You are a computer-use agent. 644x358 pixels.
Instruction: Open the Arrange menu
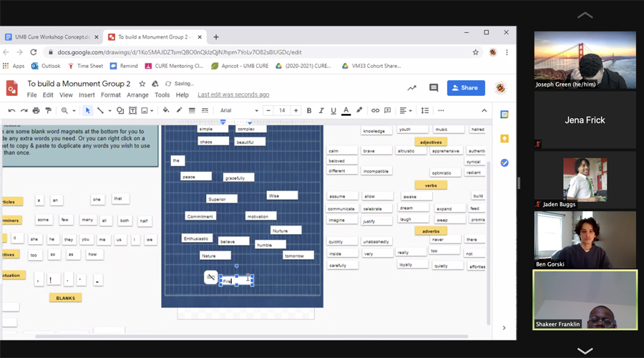(137, 95)
